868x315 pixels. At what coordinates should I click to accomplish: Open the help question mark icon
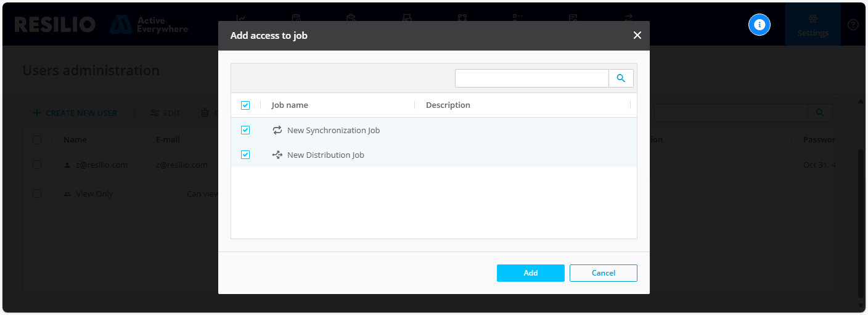pos(853,25)
